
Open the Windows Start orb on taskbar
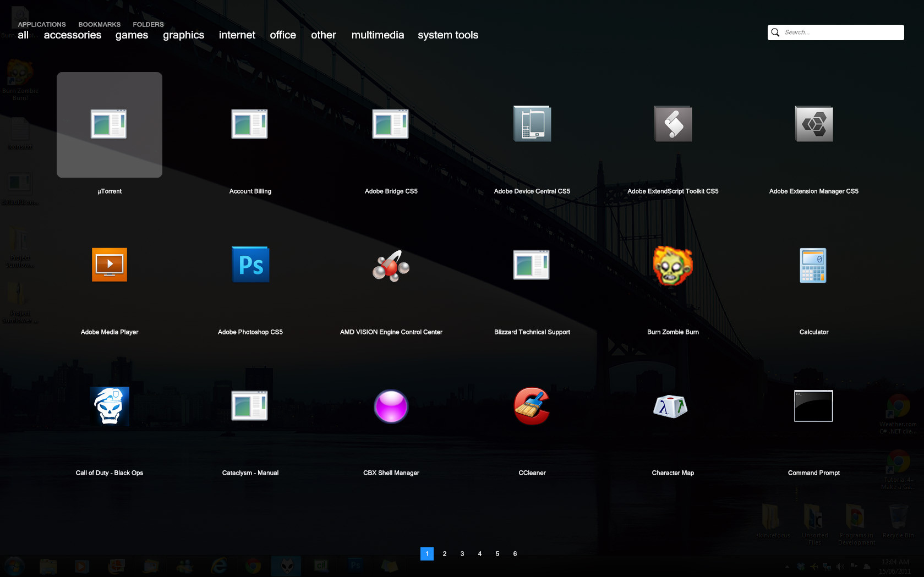(14, 566)
